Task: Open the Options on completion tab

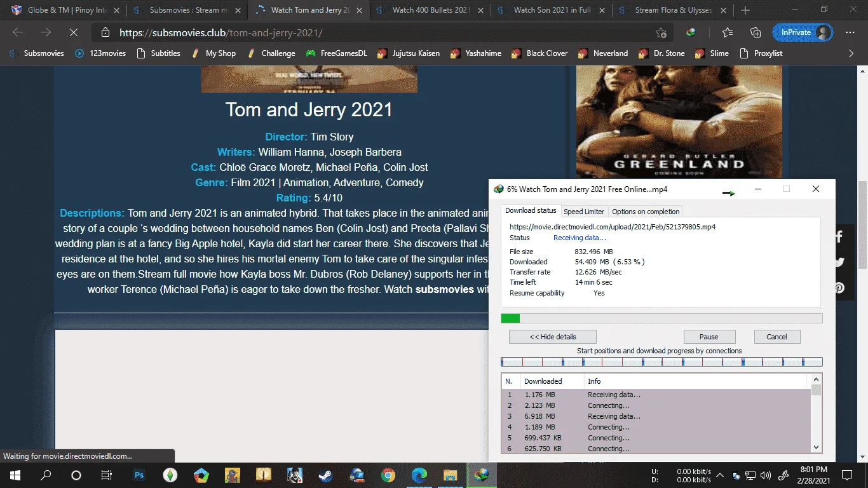Action: point(646,212)
